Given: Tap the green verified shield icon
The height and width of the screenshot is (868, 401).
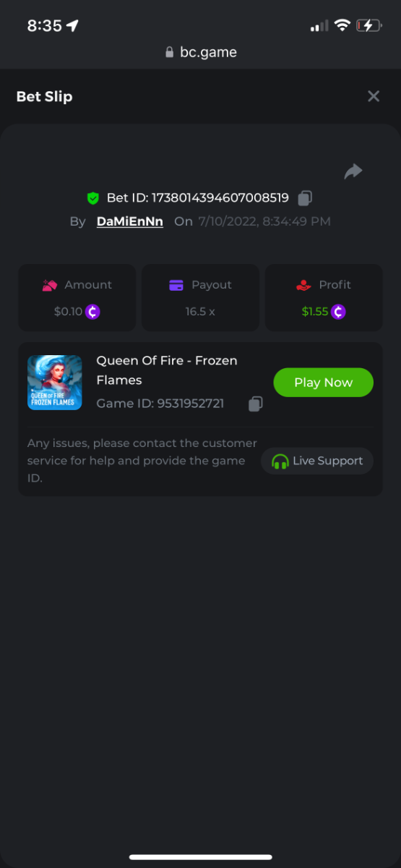Looking at the screenshot, I should 92,197.
